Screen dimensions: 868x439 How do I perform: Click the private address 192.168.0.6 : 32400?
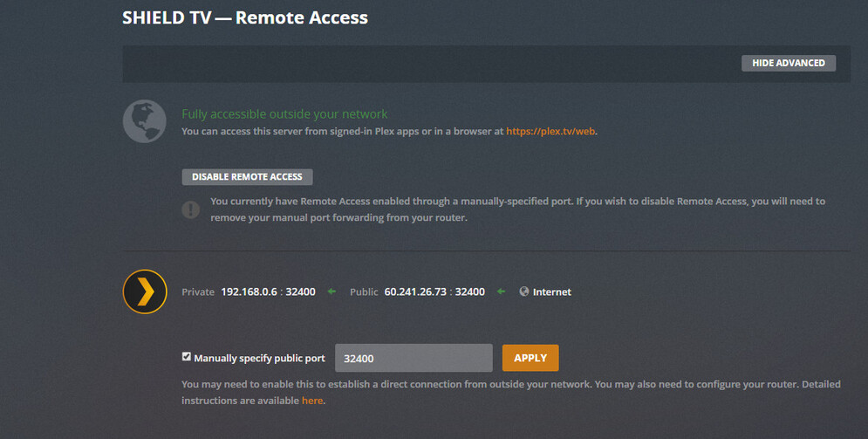[x=267, y=292]
